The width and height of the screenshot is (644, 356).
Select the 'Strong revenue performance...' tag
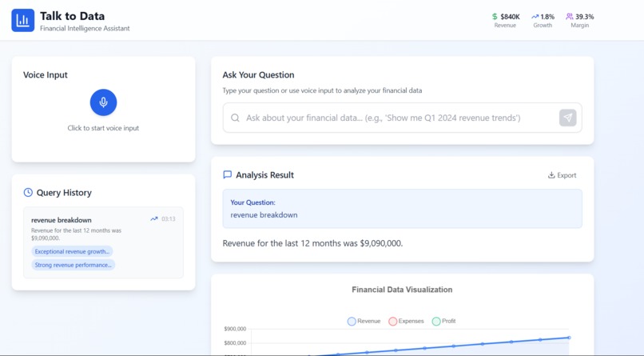tap(73, 265)
